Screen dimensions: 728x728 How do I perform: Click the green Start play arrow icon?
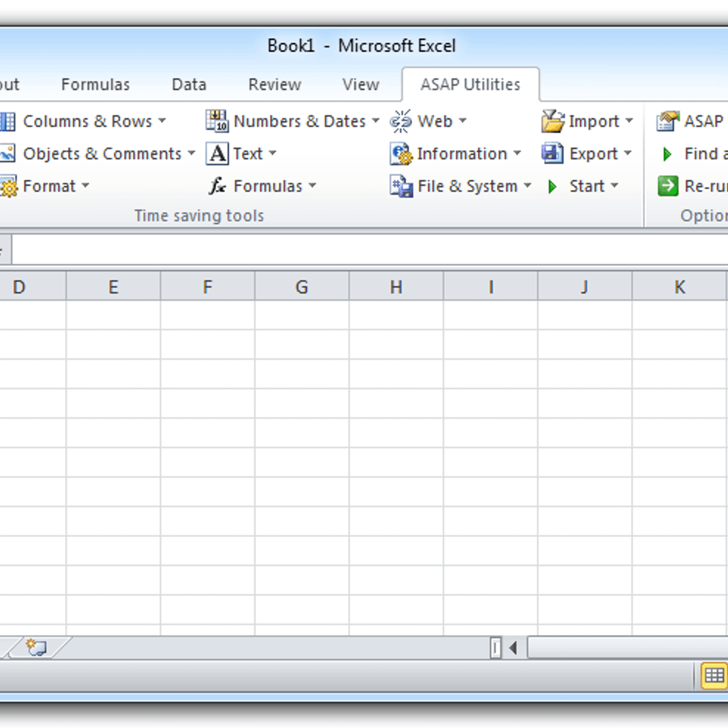(552, 187)
